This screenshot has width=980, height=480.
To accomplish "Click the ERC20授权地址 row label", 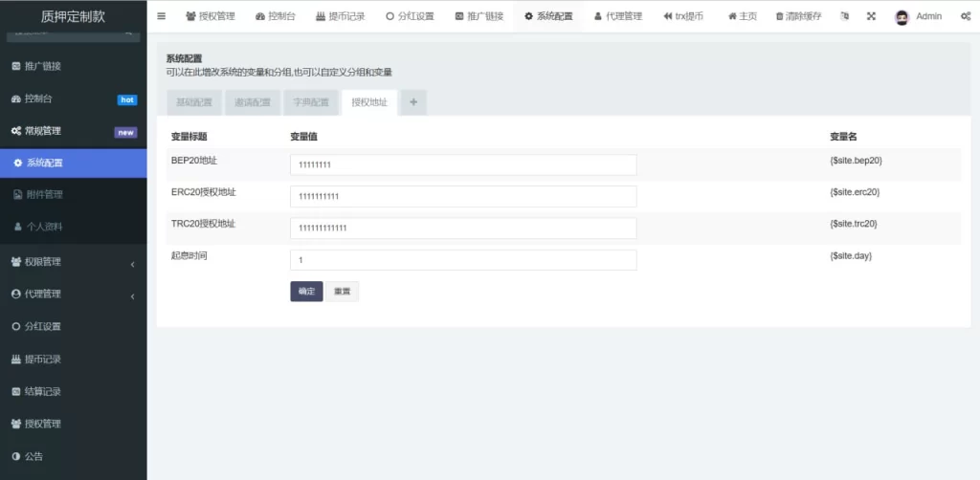I will click(x=203, y=192).
